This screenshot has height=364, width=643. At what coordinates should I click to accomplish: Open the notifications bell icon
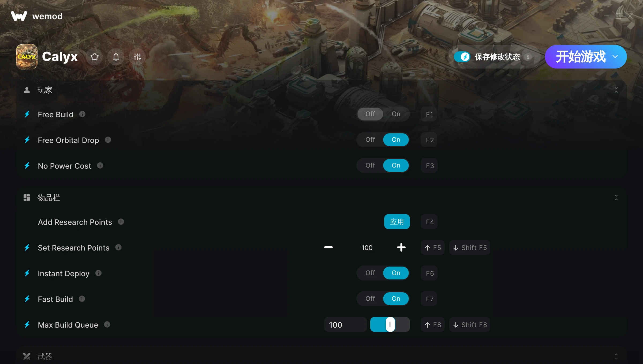[116, 57]
